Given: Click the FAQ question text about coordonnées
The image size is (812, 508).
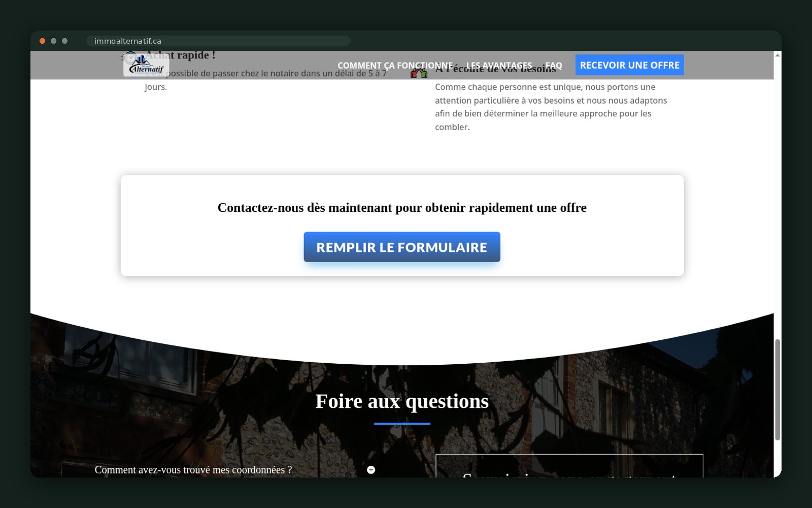Looking at the screenshot, I should [x=193, y=470].
